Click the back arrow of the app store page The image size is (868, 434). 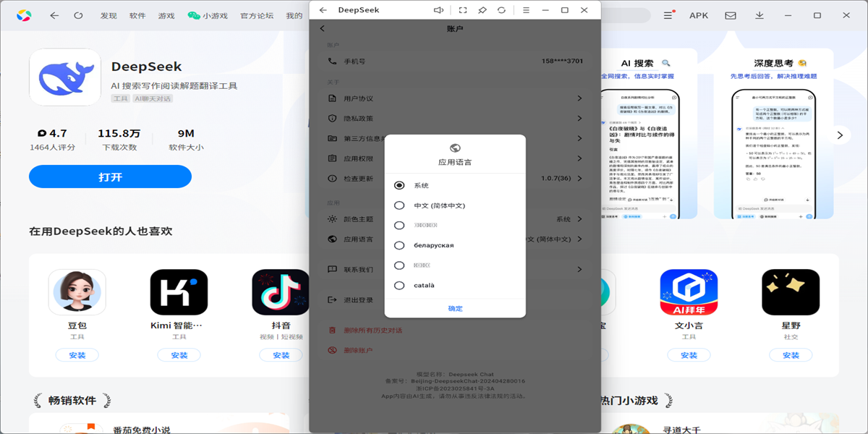54,14
